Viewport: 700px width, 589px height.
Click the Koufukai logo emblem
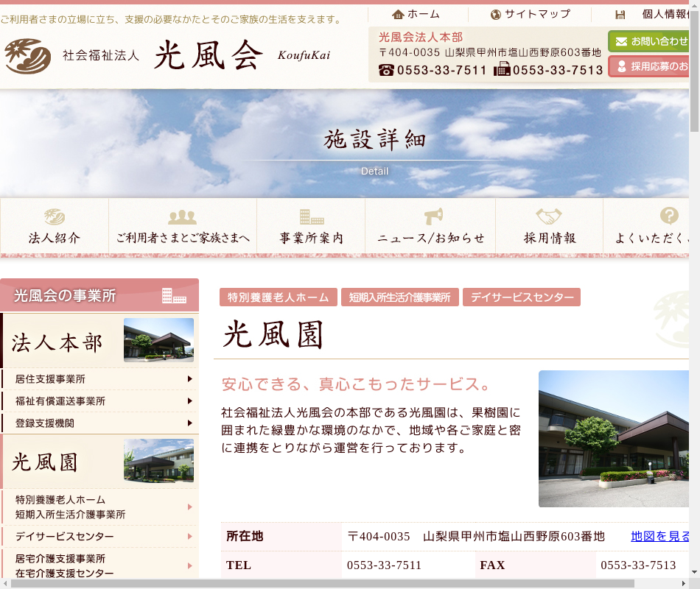tap(27, 56)
